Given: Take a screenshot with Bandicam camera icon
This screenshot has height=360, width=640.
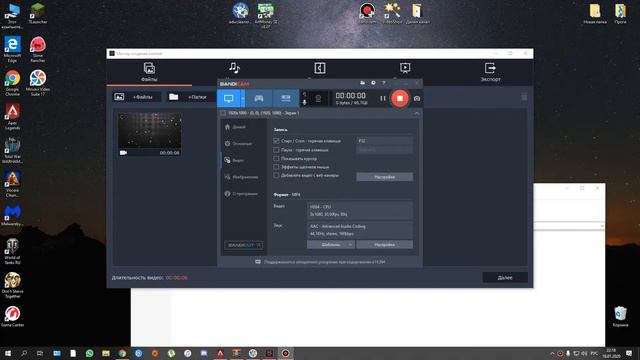Looking at the screenshot, I should 417,98.
